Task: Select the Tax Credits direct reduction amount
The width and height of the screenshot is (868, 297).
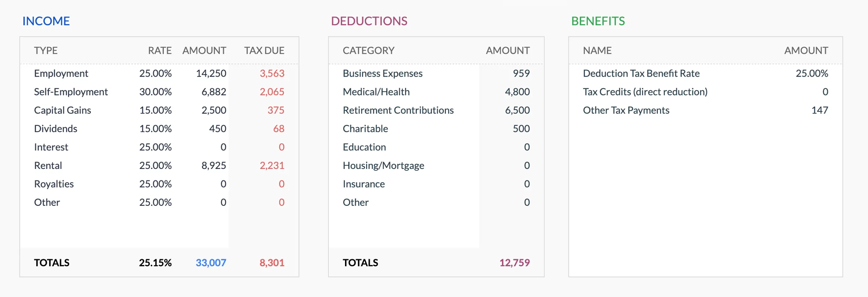Action: click(x=825, y=92)
